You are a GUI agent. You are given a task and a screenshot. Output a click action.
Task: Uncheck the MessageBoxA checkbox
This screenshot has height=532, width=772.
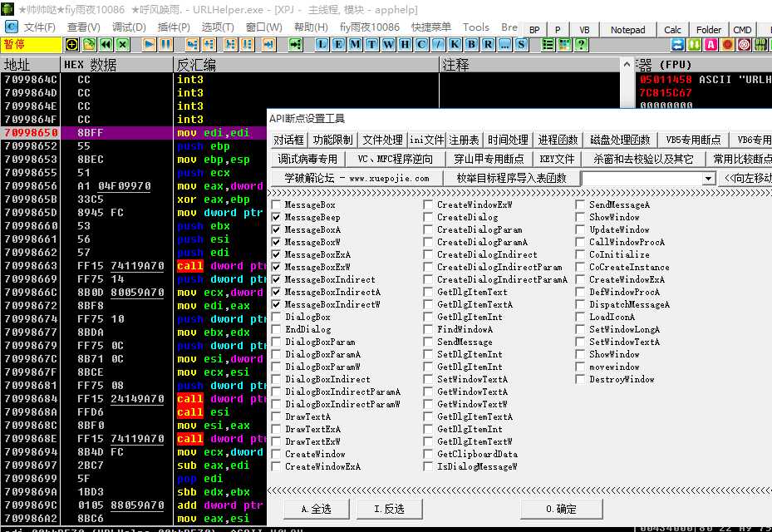coord(276,229)
